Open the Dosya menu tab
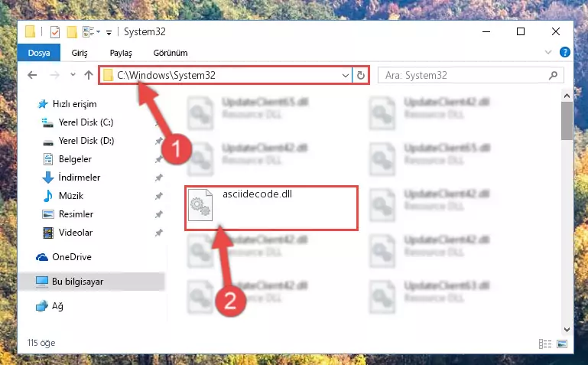588x365 pixels. (x=39, y=53)
